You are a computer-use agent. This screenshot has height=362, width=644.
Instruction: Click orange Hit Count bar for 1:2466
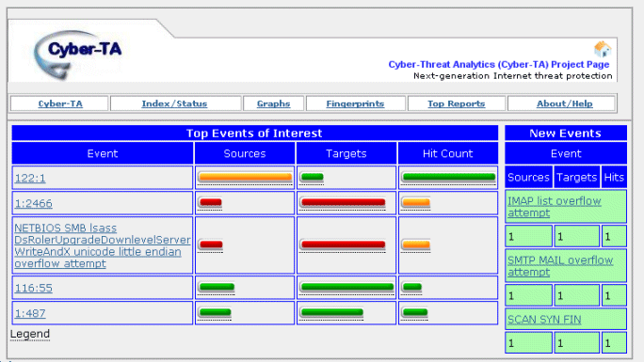tap(416, 202)
